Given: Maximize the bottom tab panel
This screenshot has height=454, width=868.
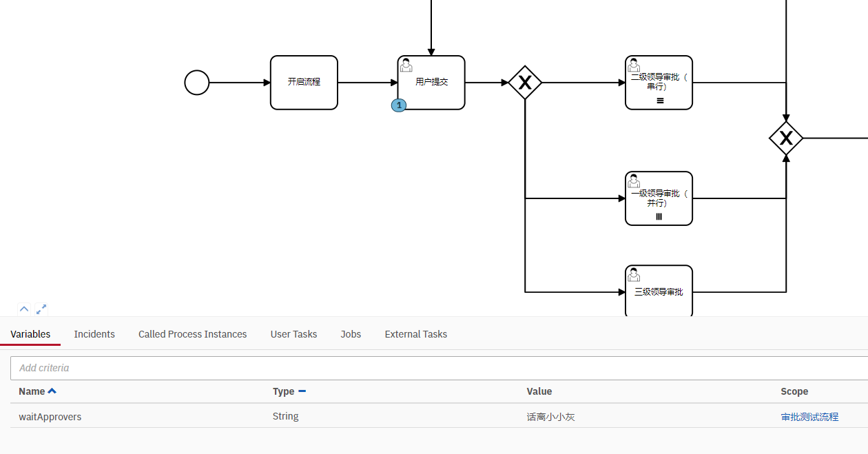Looking at the screenshot, I should [x=41, y=309].
